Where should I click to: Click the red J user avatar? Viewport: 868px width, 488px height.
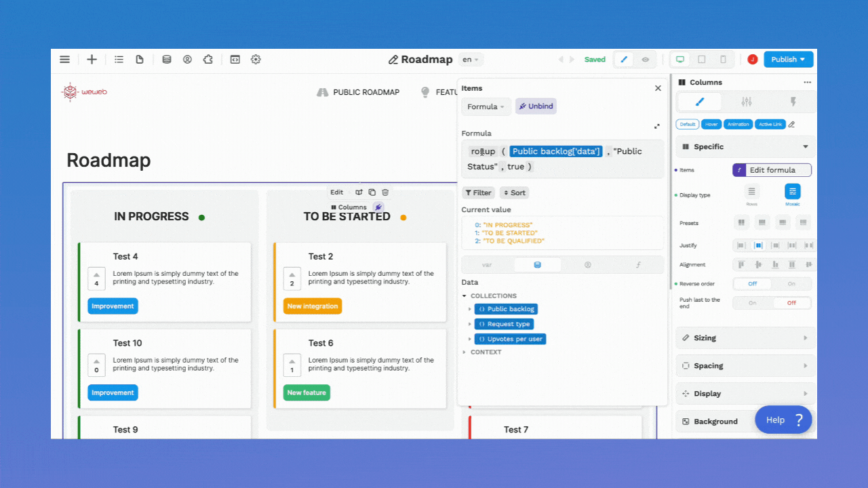pyautogui.click(x=752, y=60)
